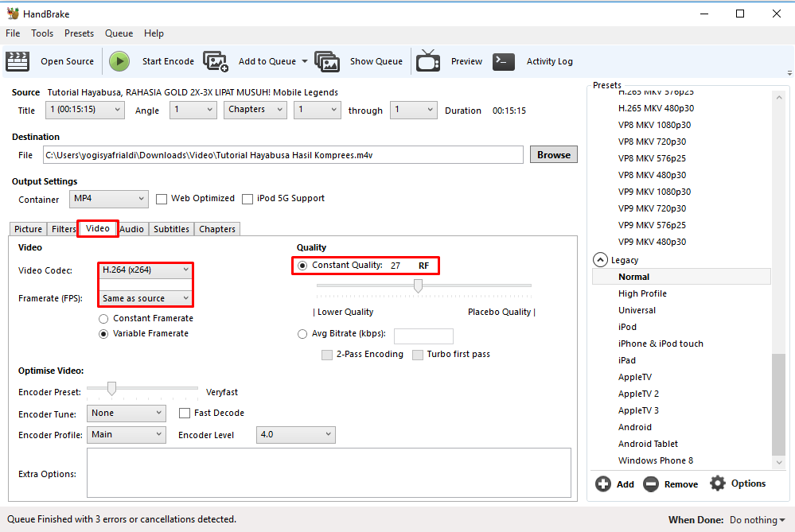Click the plus icon to add preset

pos(603,483)
